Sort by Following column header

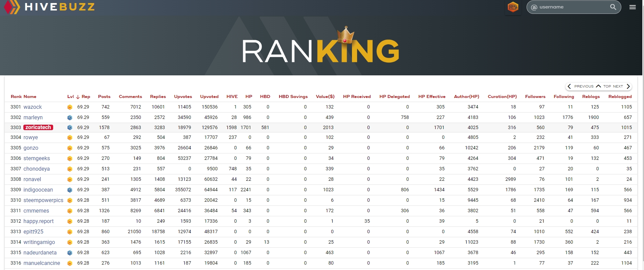(x=564, y=97)
